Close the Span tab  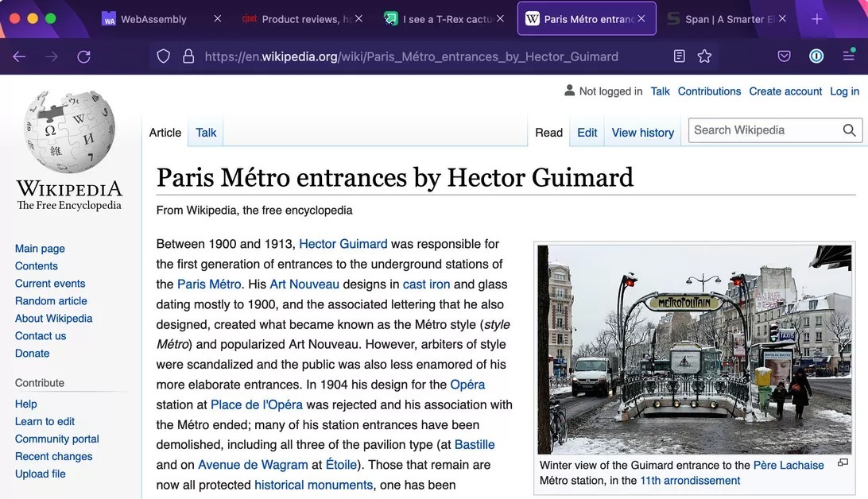point(782,19)
